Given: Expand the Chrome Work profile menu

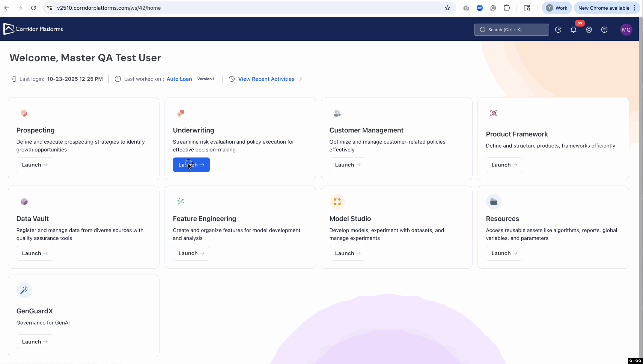Looking at the screenshot, I should click(x=557, y=8).
